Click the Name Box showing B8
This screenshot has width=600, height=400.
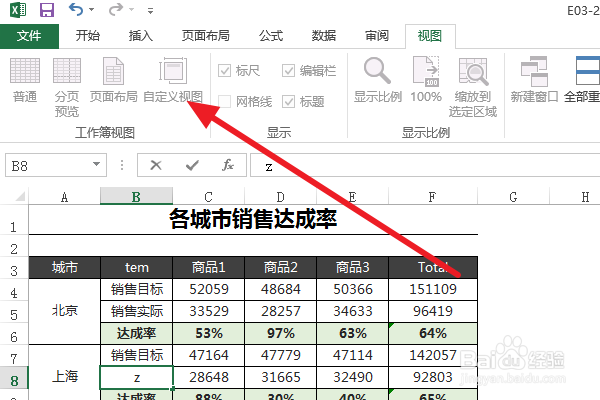[48, 165]
